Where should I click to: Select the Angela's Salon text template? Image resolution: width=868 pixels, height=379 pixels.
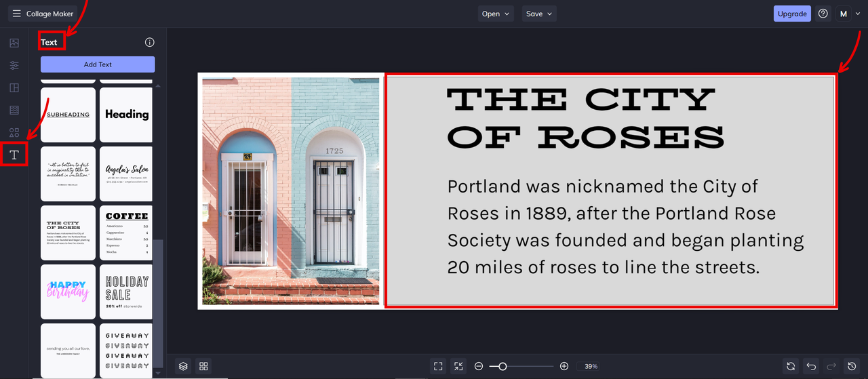pos(126,174)
